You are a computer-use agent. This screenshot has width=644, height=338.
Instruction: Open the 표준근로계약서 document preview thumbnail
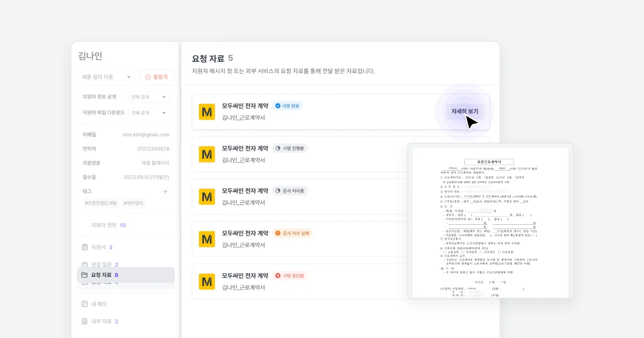pos(490,221)
